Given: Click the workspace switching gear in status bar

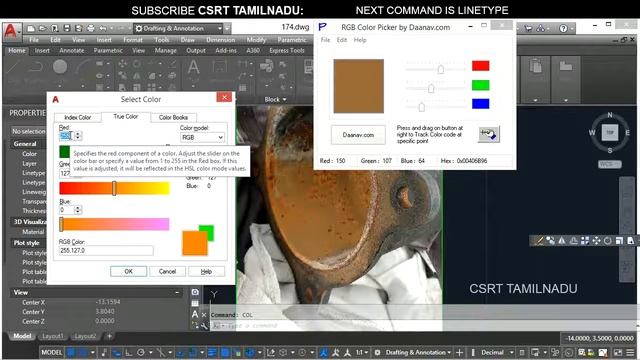Looking at the screenshot, I should (378, 352).
